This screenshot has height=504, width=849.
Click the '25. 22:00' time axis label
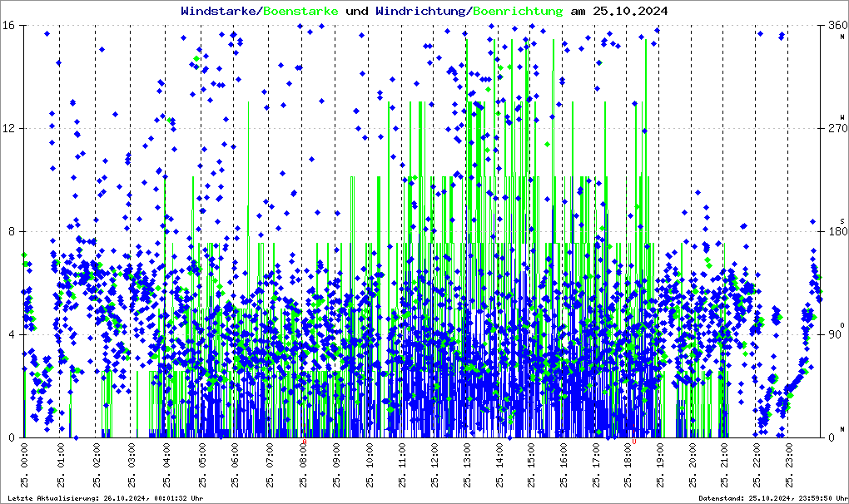pyautogui.click(x=757, y=465)
